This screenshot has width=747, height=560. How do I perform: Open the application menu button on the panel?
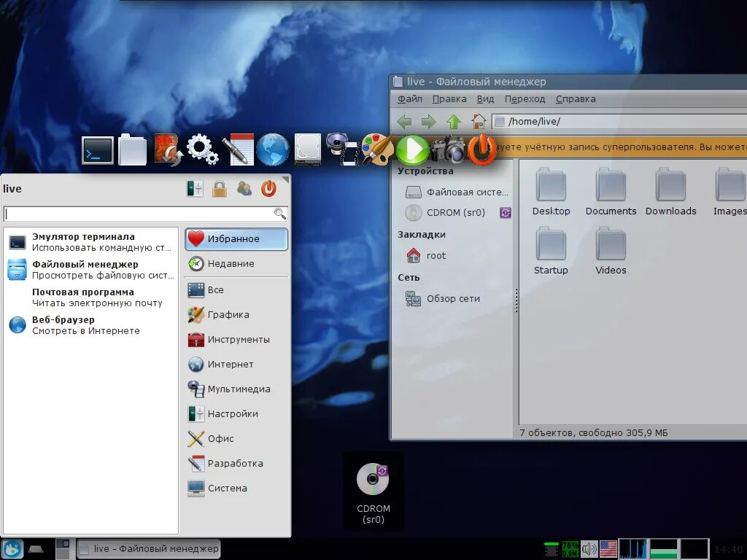12,550
